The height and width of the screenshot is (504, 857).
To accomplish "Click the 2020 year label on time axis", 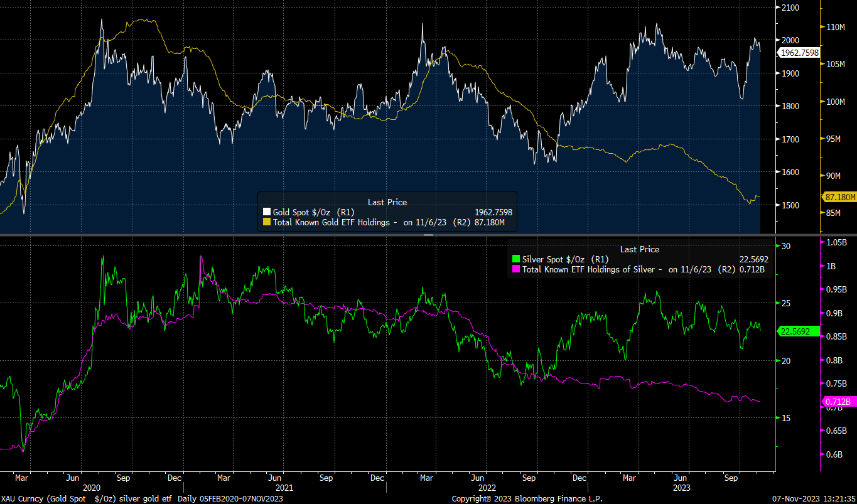I will coord(92,488).
